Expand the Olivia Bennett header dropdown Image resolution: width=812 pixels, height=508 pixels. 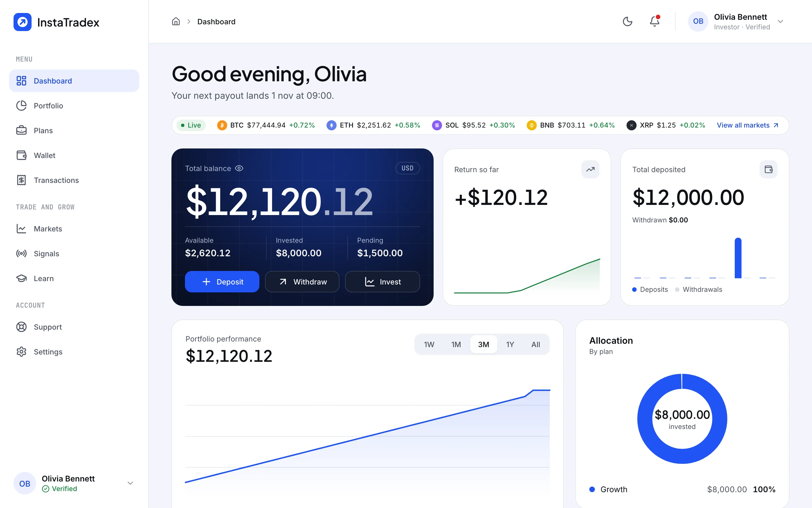click(780, 21)
